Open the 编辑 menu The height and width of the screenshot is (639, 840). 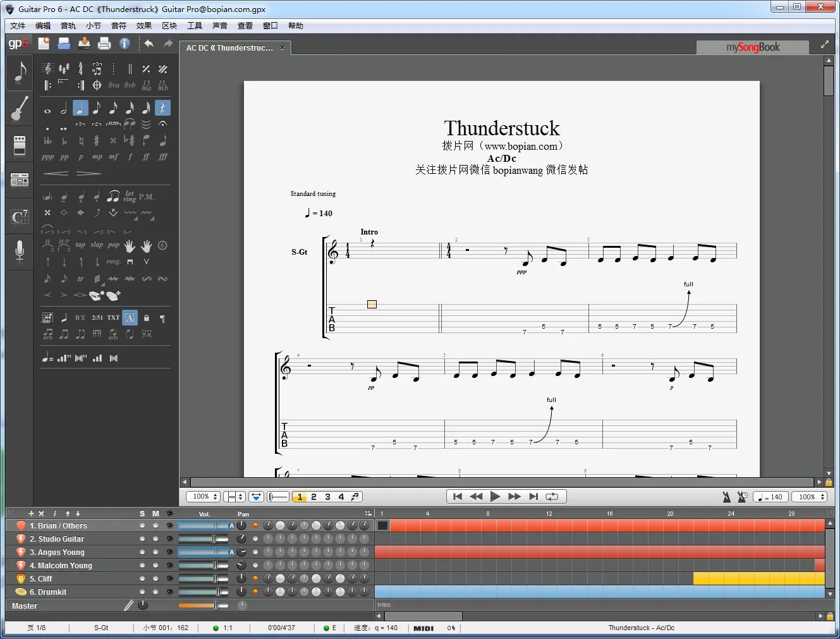click(x=43, y=26)
